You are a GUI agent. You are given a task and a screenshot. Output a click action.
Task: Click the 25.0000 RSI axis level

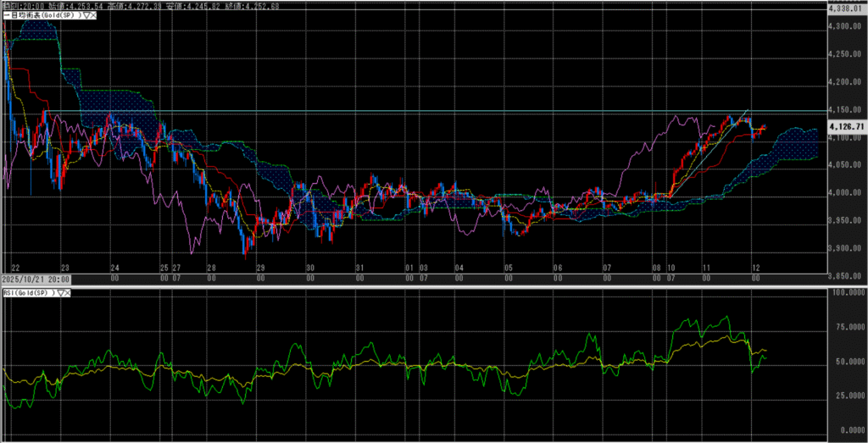tap(846, 396)
